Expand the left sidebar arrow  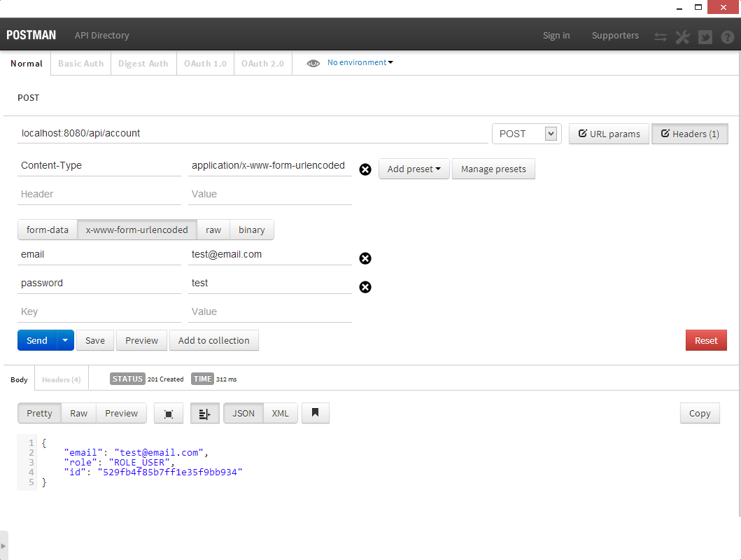click(x=3, y=546)
